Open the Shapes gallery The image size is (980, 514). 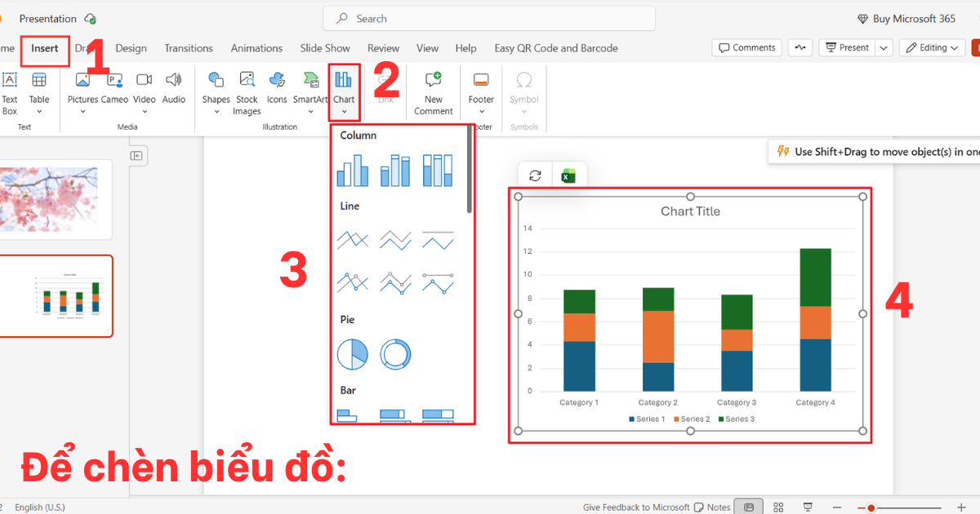216,93
